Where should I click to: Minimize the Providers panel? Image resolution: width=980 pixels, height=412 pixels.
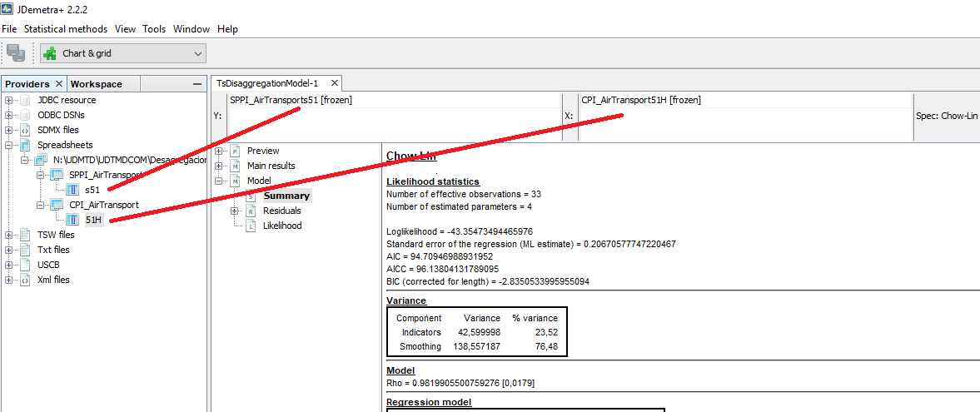196,84
